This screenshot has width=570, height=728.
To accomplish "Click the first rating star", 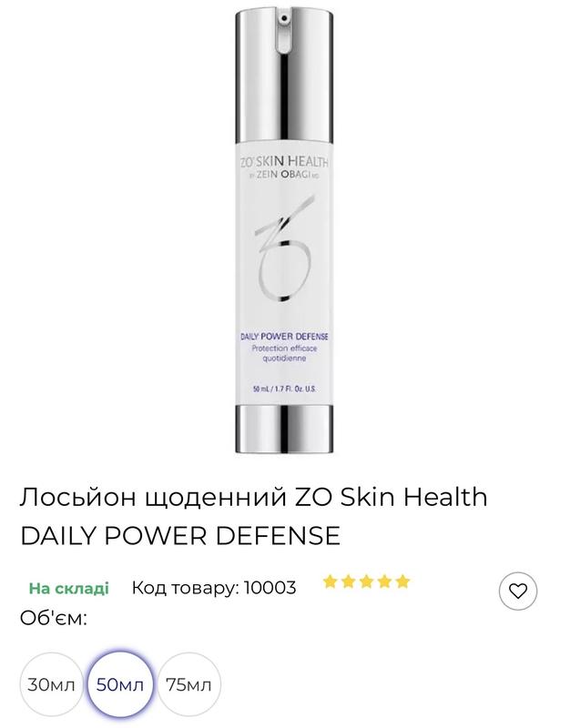I will tap(330, 581).
